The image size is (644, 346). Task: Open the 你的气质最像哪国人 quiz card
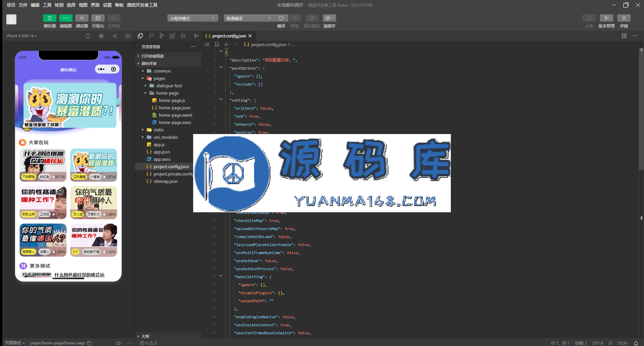(43, 240)
